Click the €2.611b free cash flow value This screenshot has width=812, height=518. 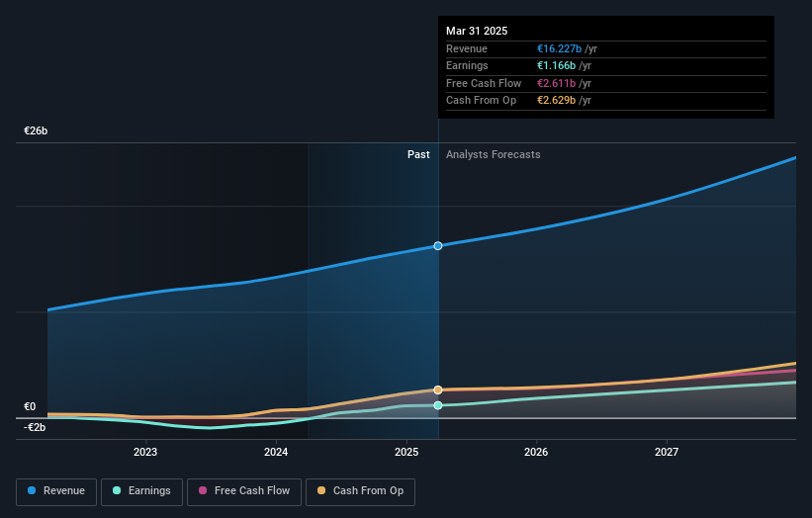click(556, 83)
